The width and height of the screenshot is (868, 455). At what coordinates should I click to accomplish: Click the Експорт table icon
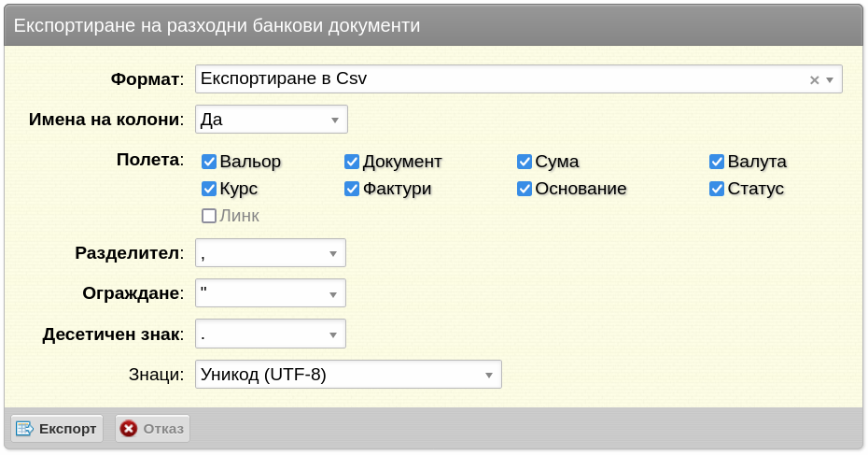click(24, 429)
